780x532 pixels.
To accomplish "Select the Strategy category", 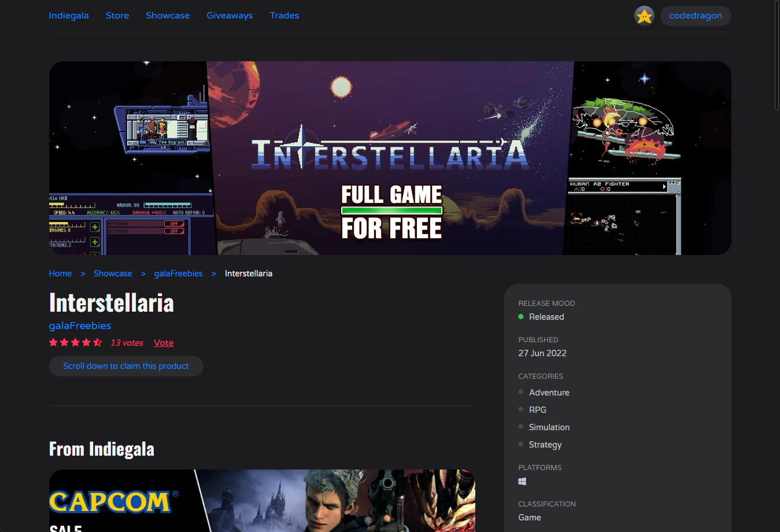I will (x=545, y=445).
